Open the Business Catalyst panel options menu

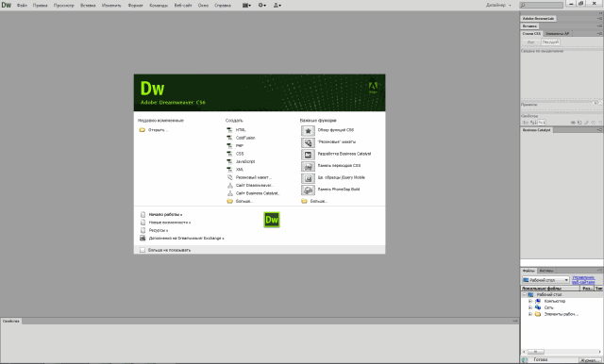click(600, 130)
